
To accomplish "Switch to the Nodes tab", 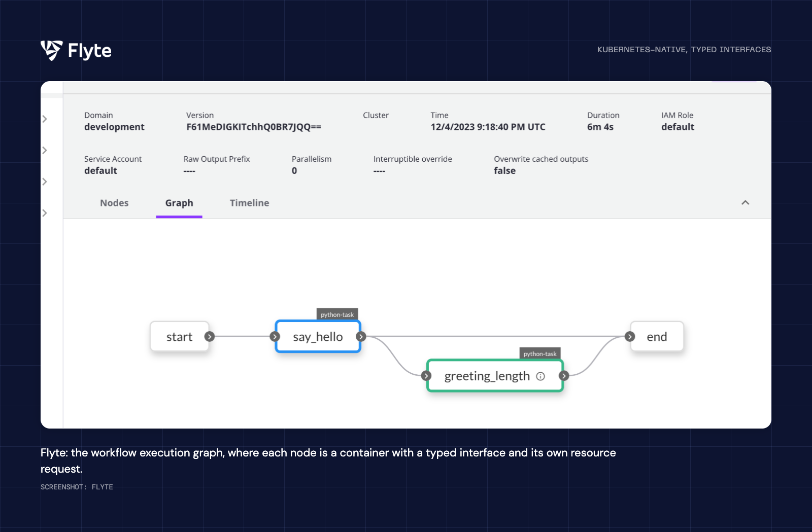I will tap(114, 203).
